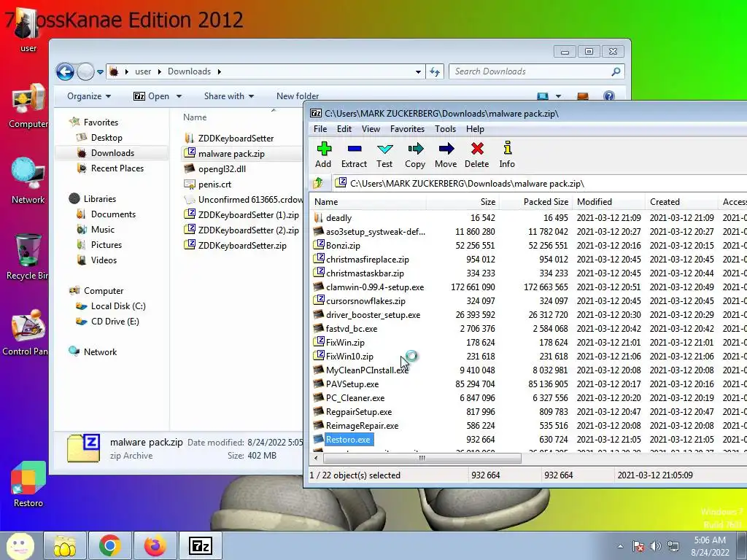Screen dimensions: 747x560
Task: Open Explorer help question-mark icon
Action: [x=609, y=96]
